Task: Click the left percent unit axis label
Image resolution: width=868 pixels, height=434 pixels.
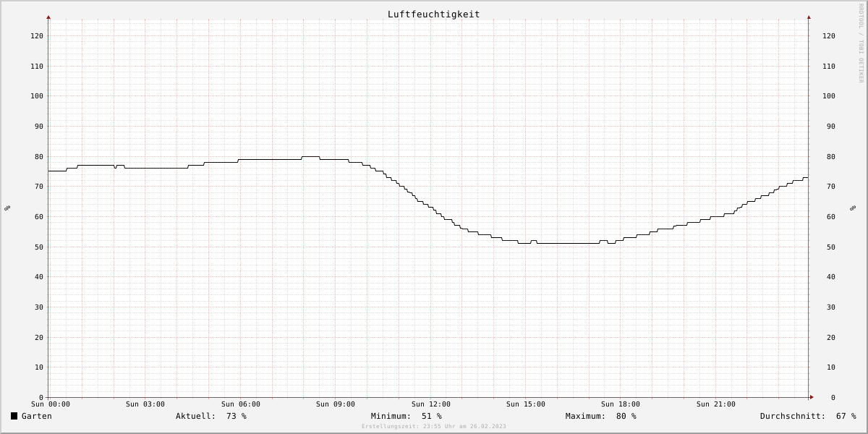Action: point(7,208)
